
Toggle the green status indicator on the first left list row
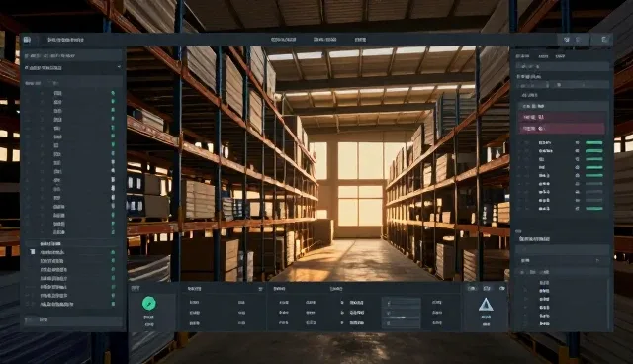pyautogui.click(x=113, y=93)
